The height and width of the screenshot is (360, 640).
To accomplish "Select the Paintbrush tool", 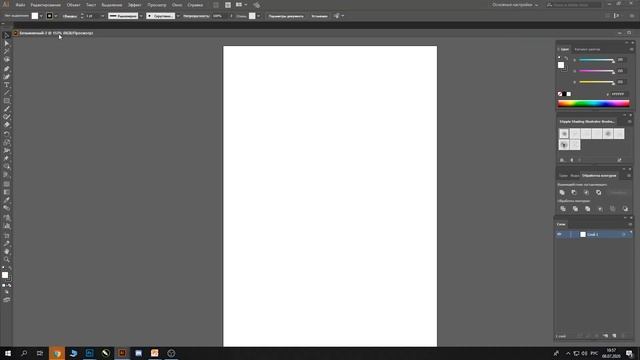I will pyautogui.click(x=7, y=109).
